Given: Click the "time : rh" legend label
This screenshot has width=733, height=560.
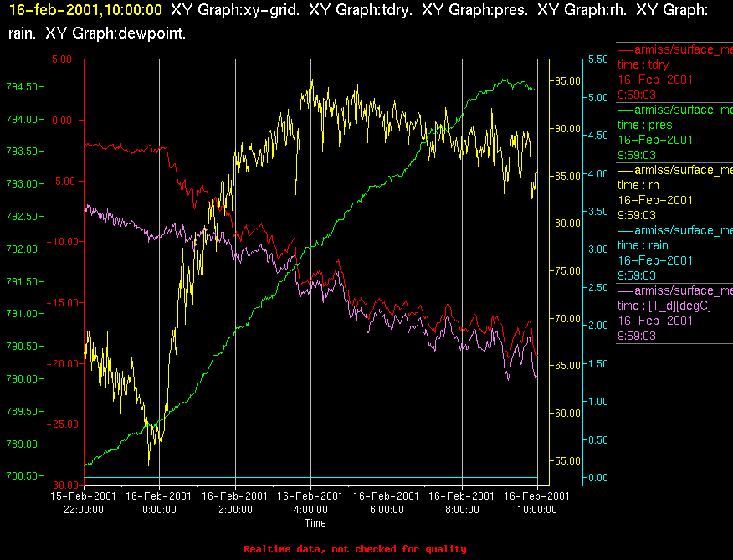Looking at the screenshot, I should pos(638,185).
